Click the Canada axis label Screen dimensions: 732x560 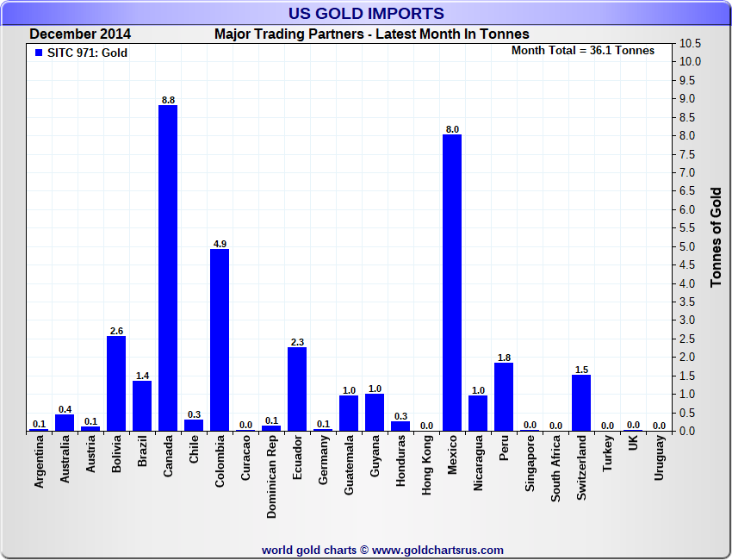168,456
